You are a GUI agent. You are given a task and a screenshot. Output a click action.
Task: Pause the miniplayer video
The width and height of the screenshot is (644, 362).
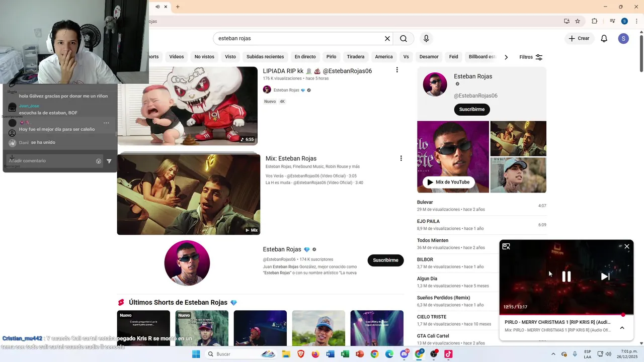click(567, 277)
